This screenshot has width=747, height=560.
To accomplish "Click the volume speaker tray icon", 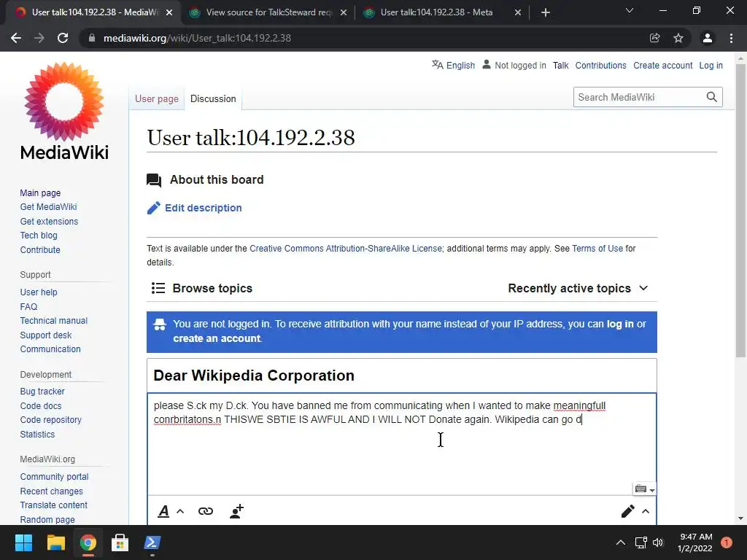I will 658,542.
